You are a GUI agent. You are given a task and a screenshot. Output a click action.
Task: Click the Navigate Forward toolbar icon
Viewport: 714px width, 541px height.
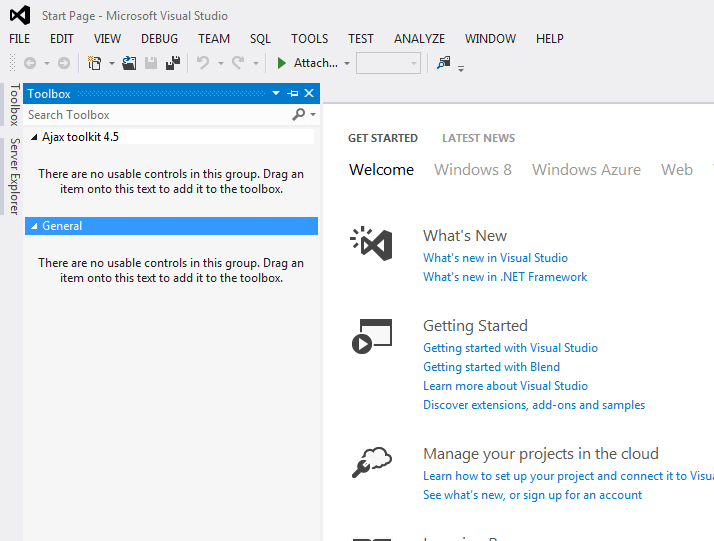pyautogui.click(x=64, y=63)
